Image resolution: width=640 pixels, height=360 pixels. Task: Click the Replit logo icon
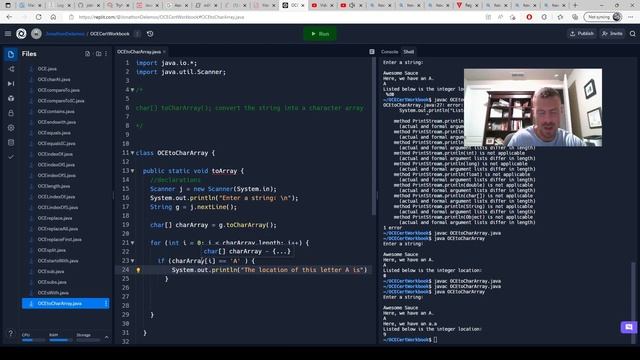(x=21, y=34)
